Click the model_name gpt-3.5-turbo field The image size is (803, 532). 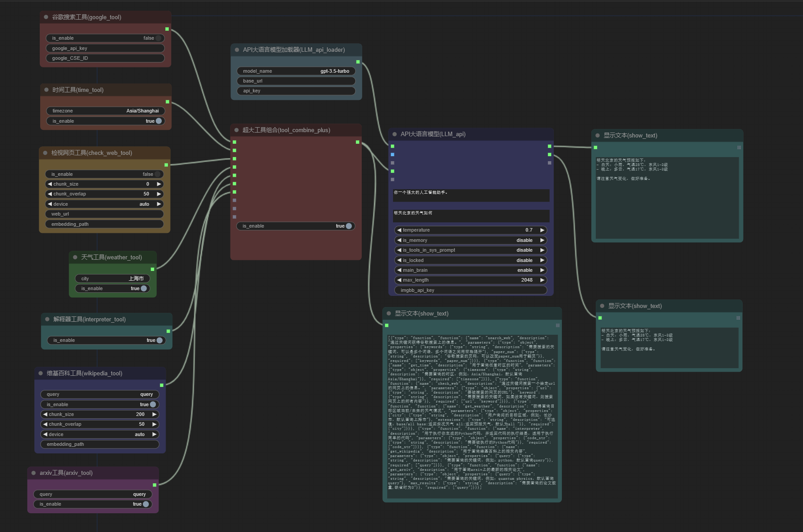coord(296,71)
